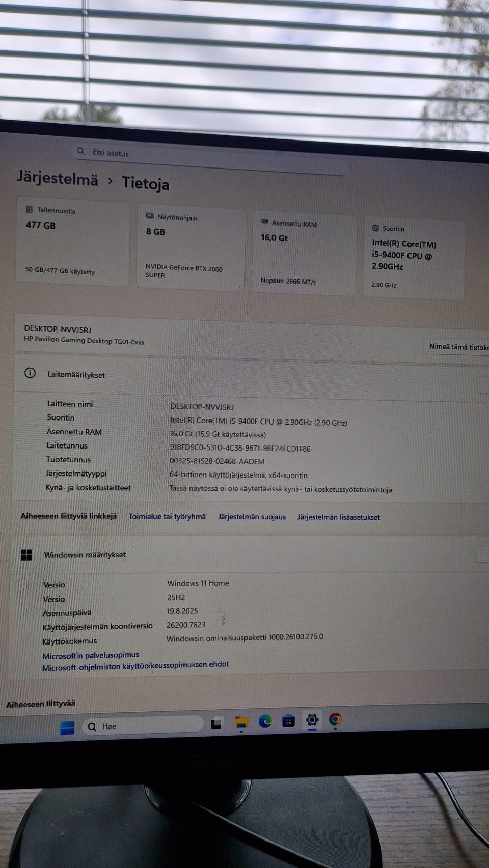Select the Laitetunnus value 918FD9C0-531D-4C38-9671-9BF24FCD1F86
The height and width of the screenshot is (868, 489).
[240, 449]
